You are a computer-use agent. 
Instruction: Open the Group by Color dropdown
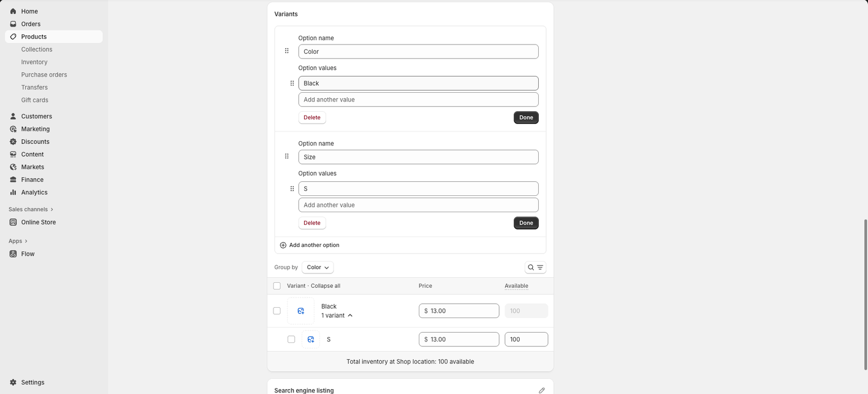[x=317, y=268]
